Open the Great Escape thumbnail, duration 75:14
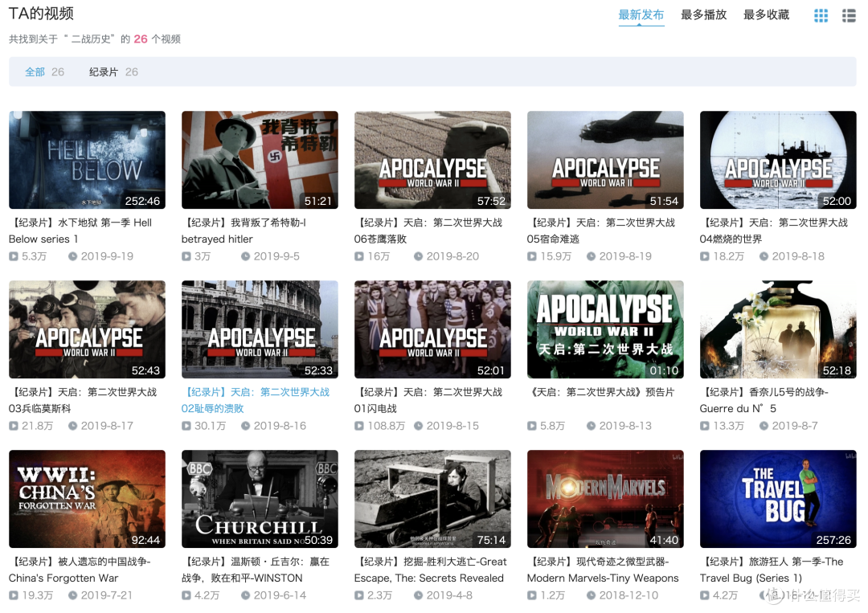 [432, 499]
